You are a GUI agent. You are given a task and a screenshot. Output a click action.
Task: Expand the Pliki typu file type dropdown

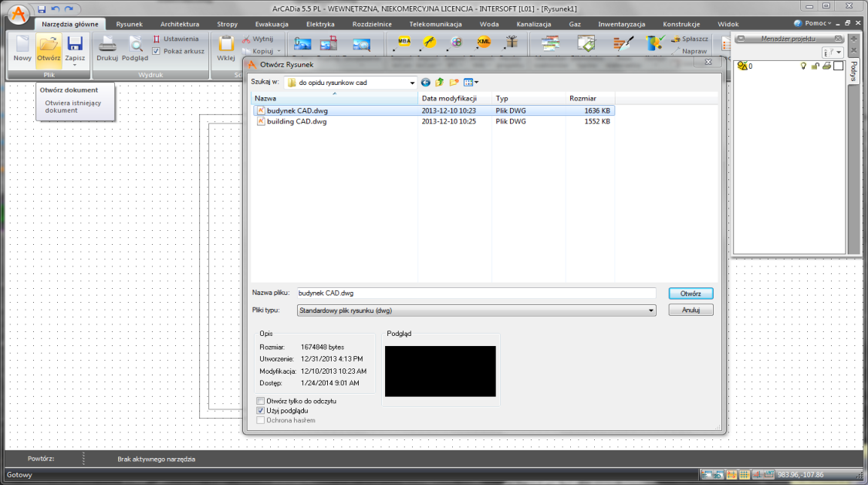(x=651, y=310)
